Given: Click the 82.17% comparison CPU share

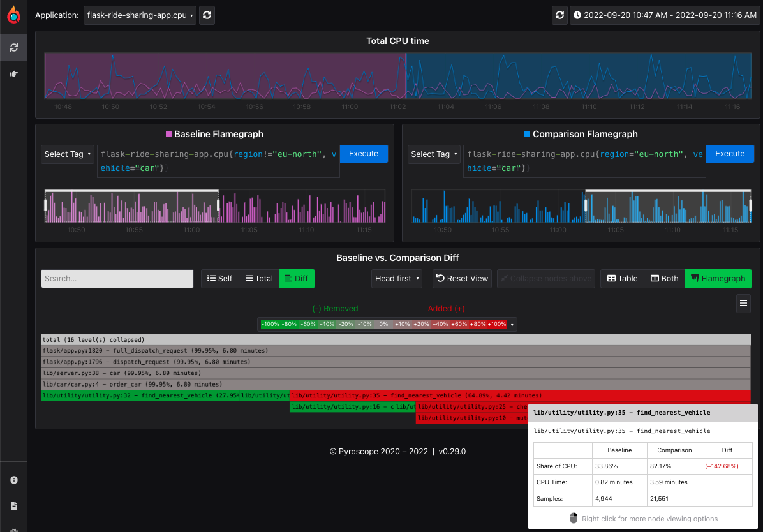Looking at the screenshot, I should 660,466.
